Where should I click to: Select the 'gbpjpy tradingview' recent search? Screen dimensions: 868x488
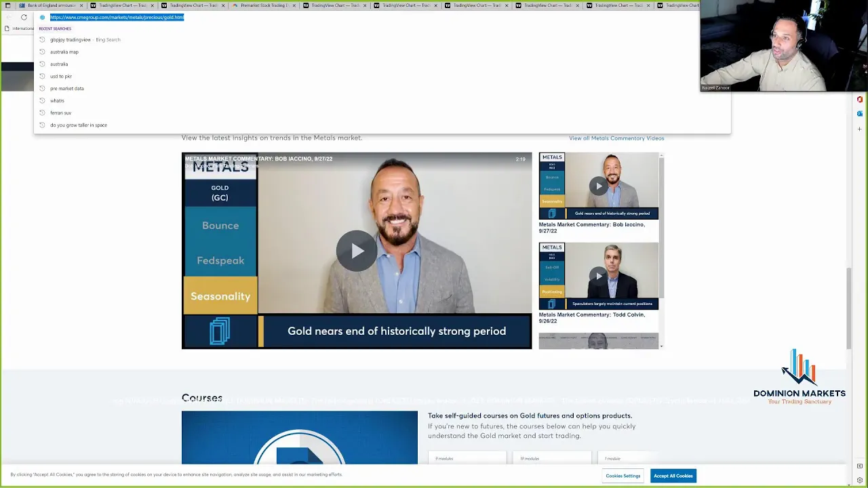click(382, 39)
